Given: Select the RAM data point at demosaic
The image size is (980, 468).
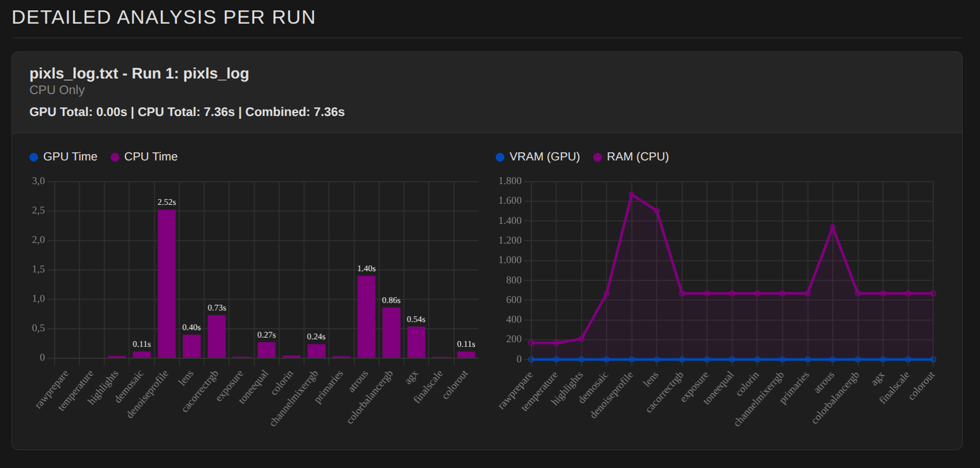Looking at the screenshot, I should (606, 294).
